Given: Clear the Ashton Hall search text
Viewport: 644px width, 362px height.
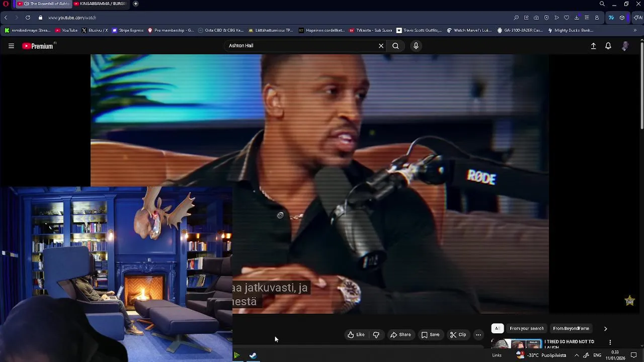Looking at the screenshot, I should (381, 46).
